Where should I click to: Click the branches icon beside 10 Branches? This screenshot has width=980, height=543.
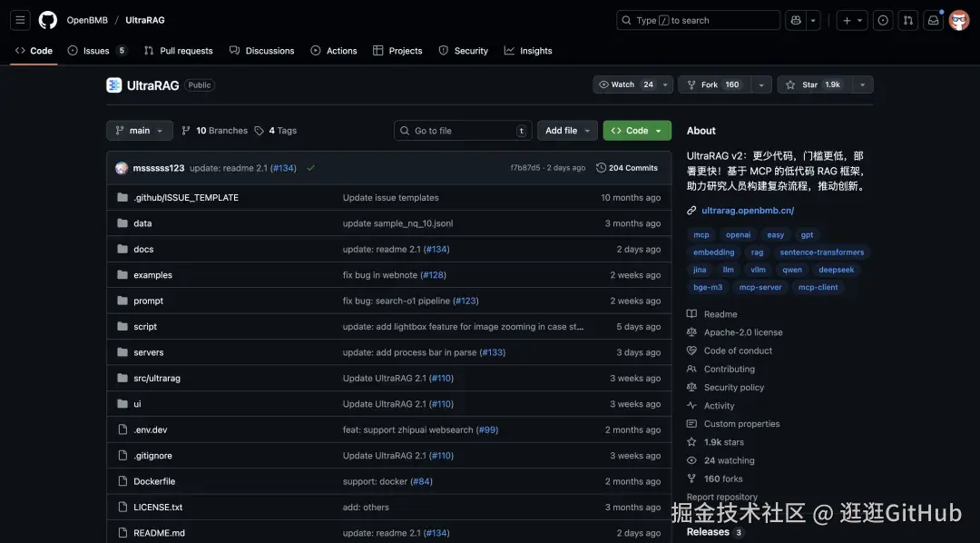point(186,131)
